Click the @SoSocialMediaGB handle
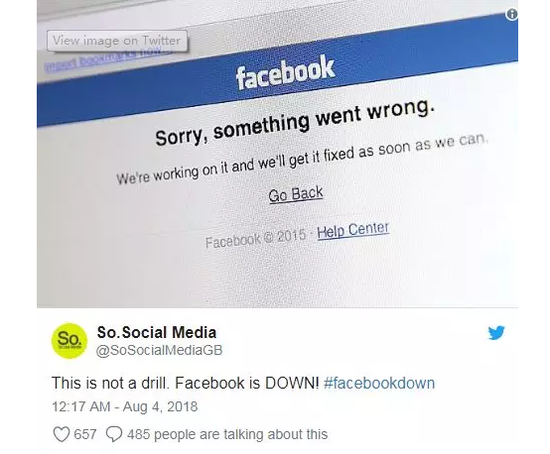The image size is (550, 454). point(159,350)
